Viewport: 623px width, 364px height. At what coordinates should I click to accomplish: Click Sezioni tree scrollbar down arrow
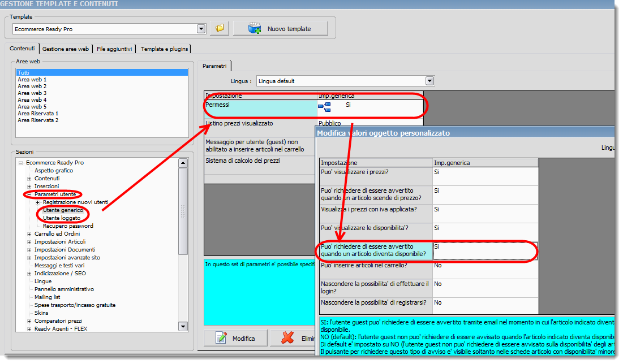(183, 327)
